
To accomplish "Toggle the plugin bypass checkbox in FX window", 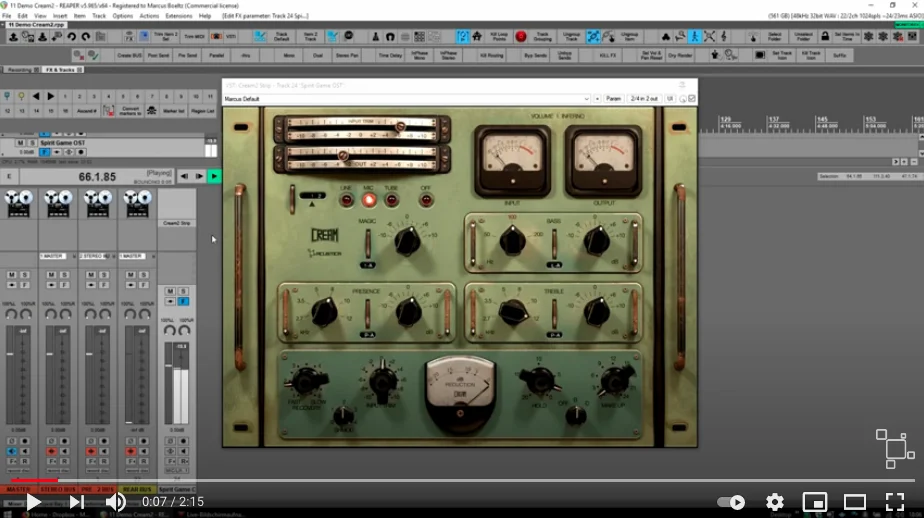I will click(x=692, y=98).
